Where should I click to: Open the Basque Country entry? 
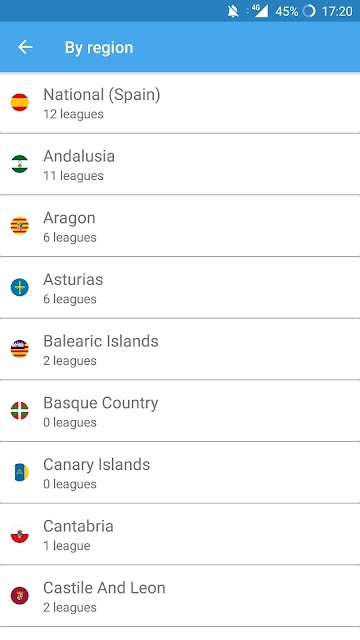[x=180, y=411]
